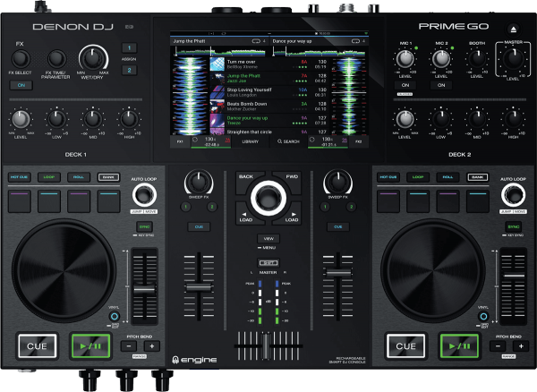Touch the Deck 1 jog wheel platter
Image resolution: width=537 pixels, height=392 pixels.
pos(64,271)
